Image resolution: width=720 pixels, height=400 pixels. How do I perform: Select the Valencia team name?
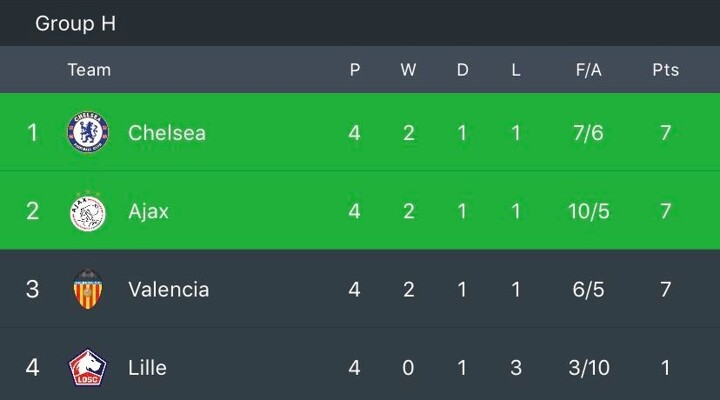pos(169,289)
